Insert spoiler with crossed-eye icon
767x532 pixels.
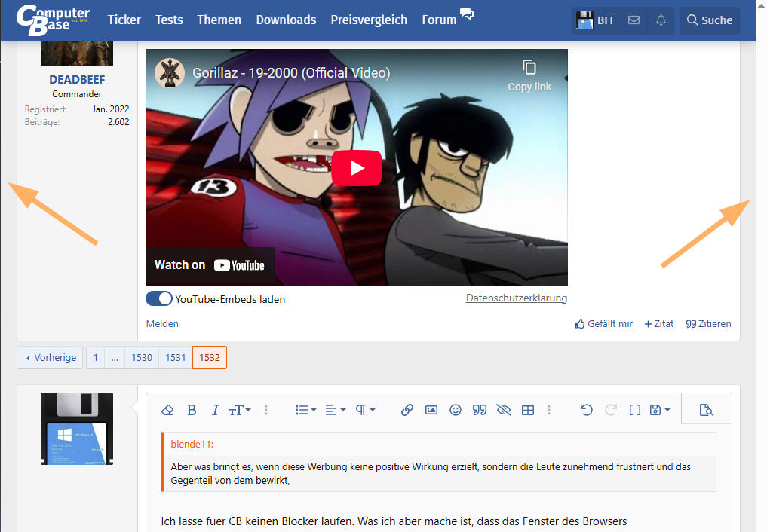pos(504,411)
